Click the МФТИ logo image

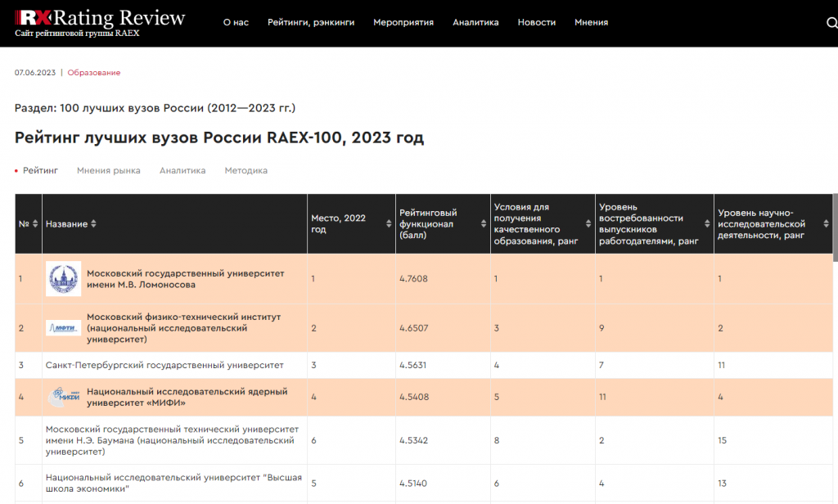pos(63,327)
